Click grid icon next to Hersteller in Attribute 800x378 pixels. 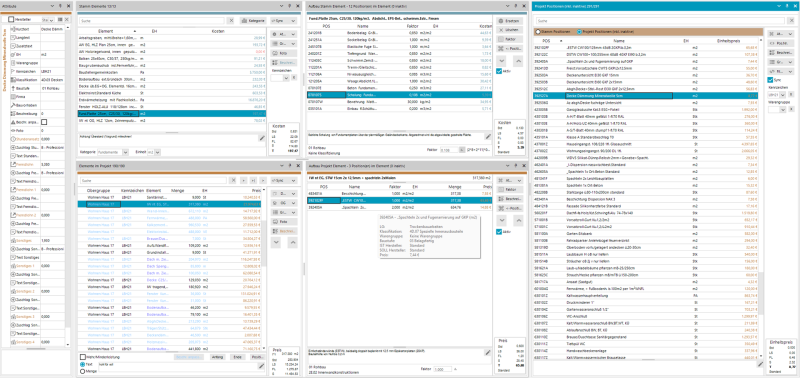(x=60, y=19)
